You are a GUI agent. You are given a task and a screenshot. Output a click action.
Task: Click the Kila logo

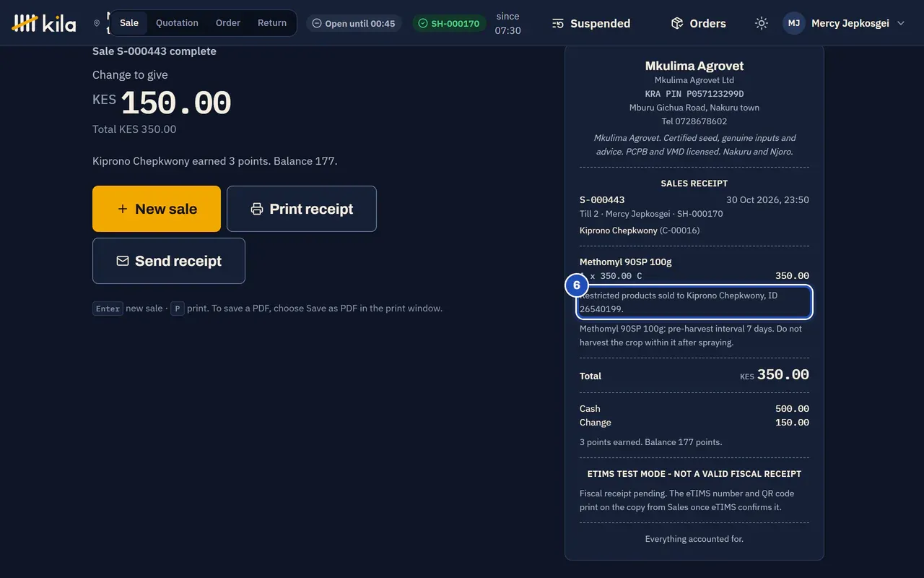[x=44, y=23]
